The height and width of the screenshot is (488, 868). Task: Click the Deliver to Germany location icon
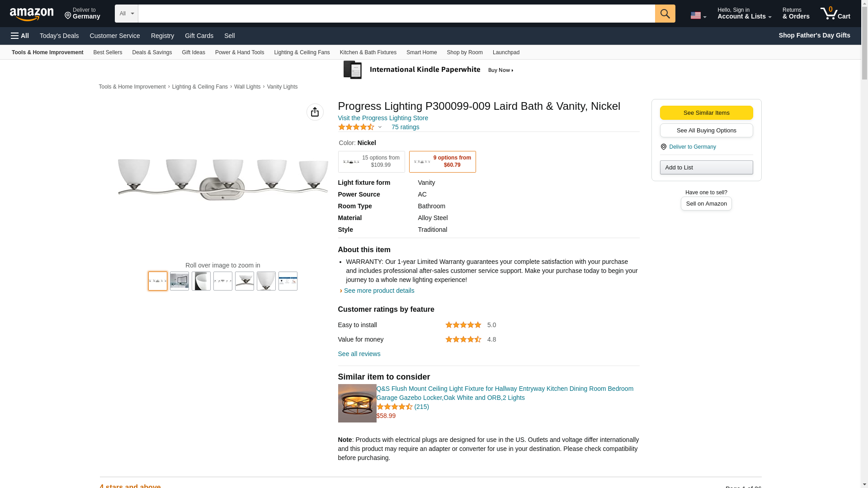[664, 147]
